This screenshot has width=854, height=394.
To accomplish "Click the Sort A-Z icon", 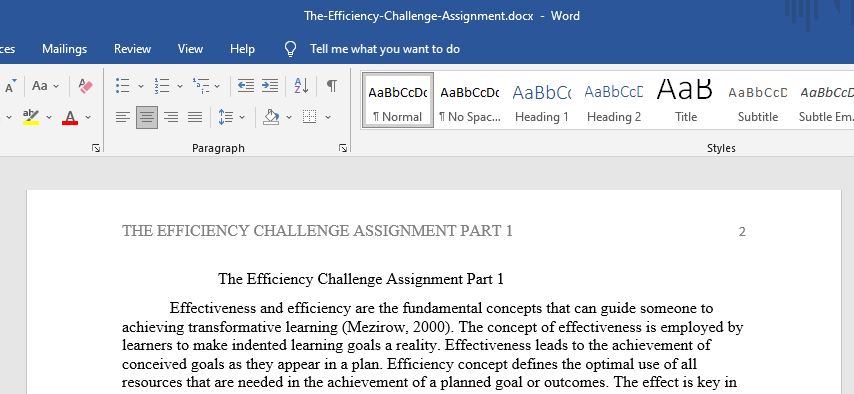I will tap(301, 86).
